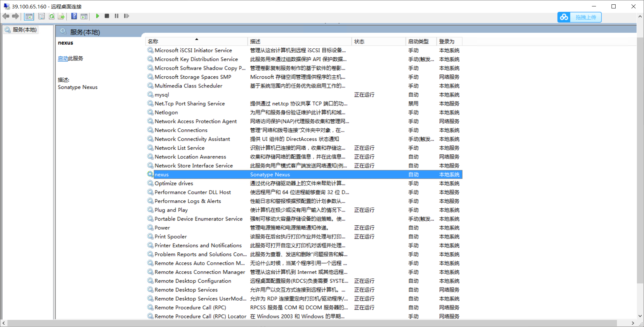Select the Microsoft Key Distribution Service row
Viewport: 644px width, 327px height.
pyautogui.click(x=304, y=59)
